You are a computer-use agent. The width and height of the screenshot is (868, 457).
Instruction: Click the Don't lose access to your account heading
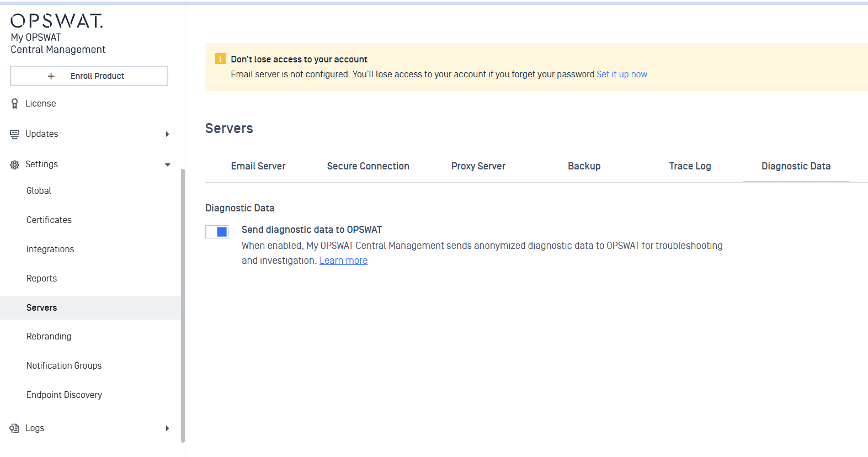[x=299, y=59]
